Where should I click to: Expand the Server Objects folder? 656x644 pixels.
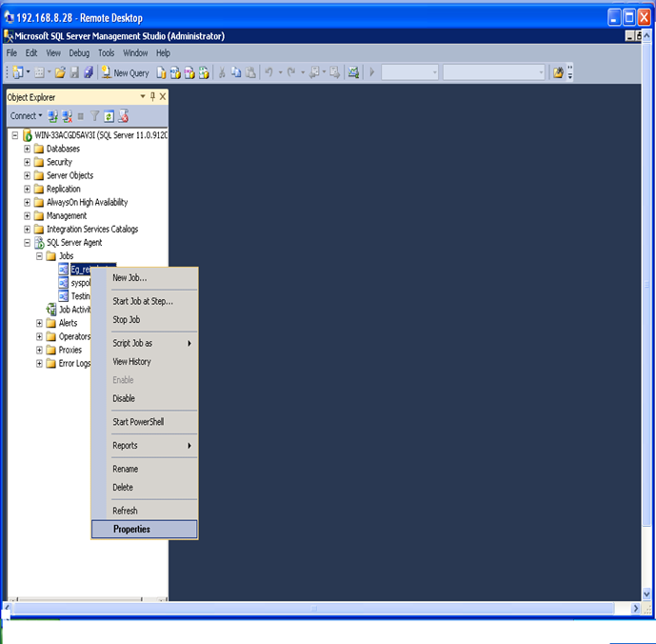[28, 175]
